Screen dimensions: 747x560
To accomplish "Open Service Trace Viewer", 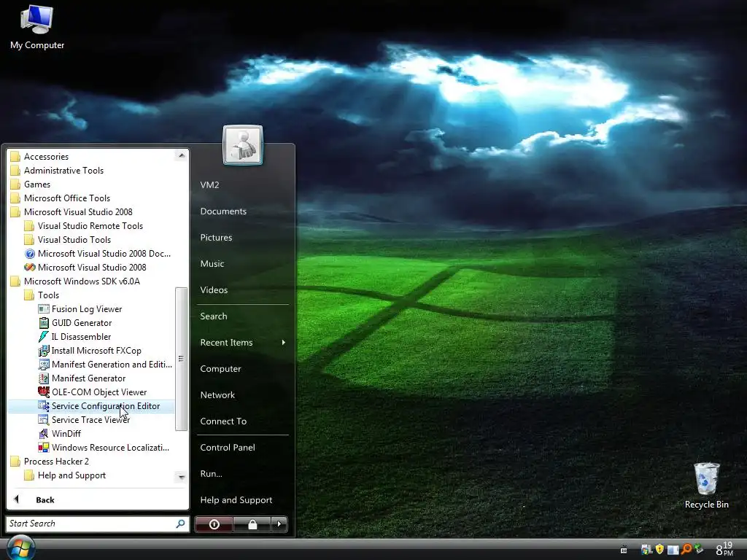I will click(90, 419).
